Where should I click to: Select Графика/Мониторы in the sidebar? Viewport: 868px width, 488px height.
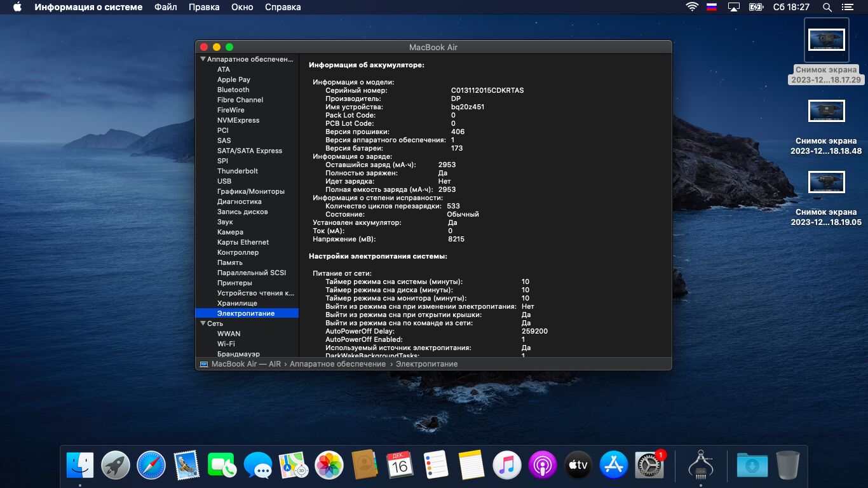(250, 191)
